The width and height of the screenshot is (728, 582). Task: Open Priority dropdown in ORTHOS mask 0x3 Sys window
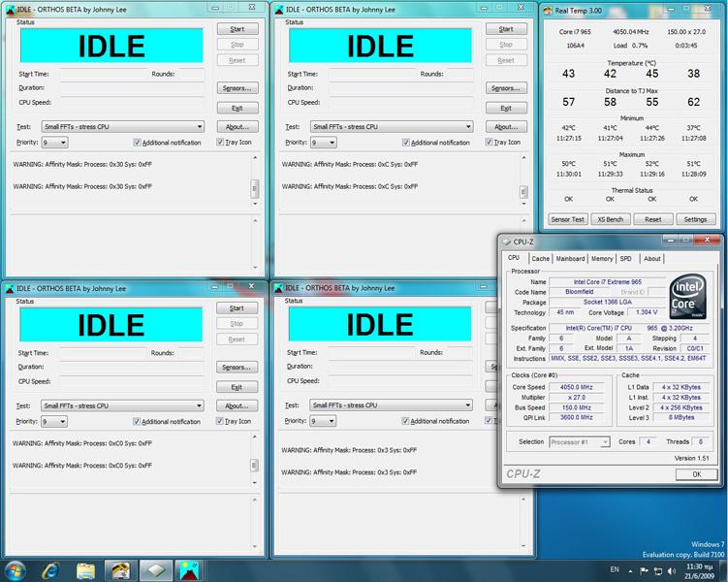(323, 421)
